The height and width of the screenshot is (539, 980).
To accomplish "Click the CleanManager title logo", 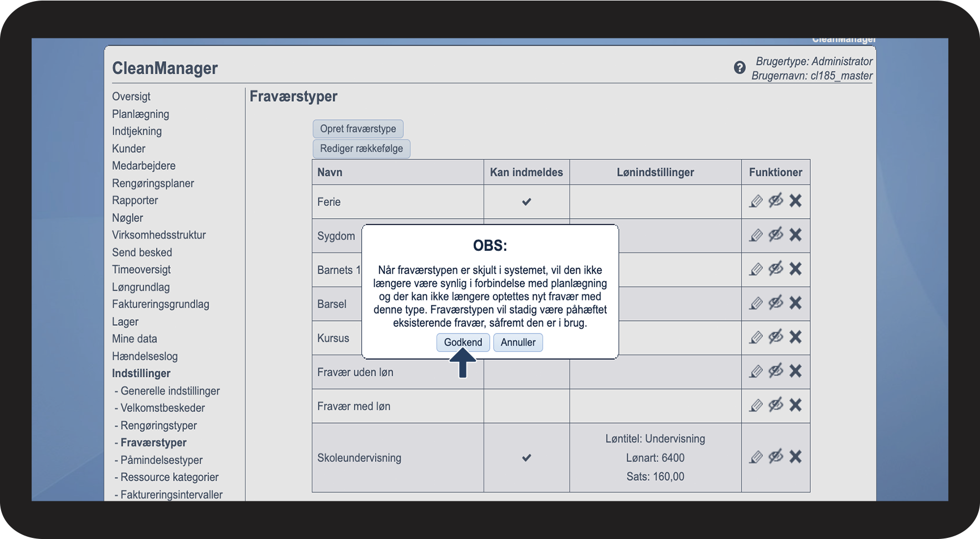I will click(x=165, y=68).
